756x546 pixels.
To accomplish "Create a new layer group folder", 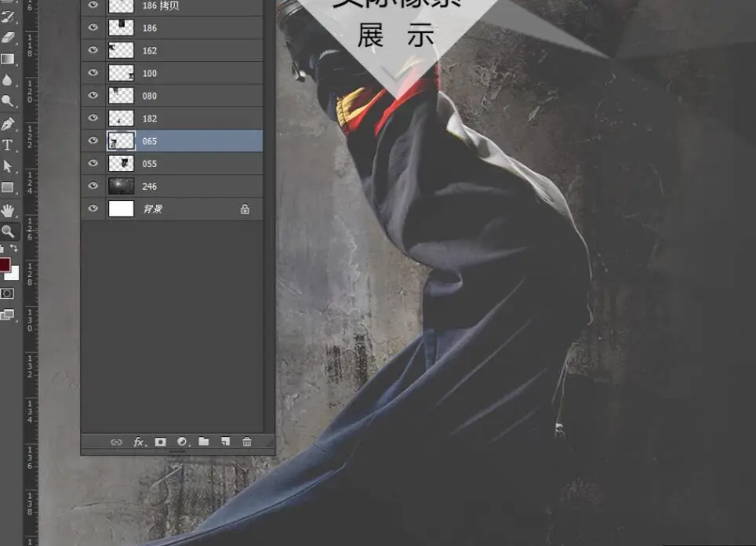I will click(x=204, y=442).
